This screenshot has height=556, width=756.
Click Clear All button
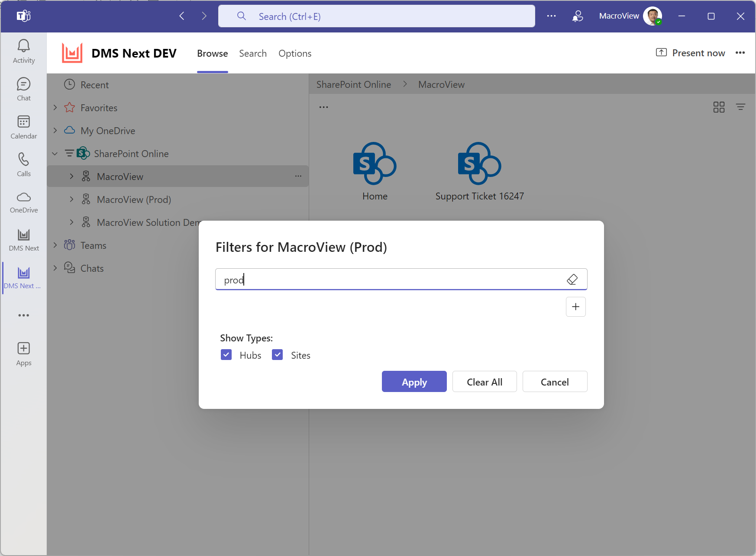pos(485,382)
